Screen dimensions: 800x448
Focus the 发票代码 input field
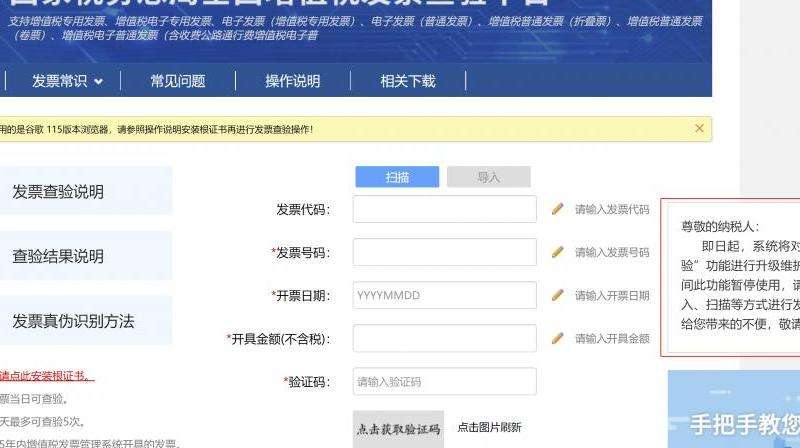[444, 209]
